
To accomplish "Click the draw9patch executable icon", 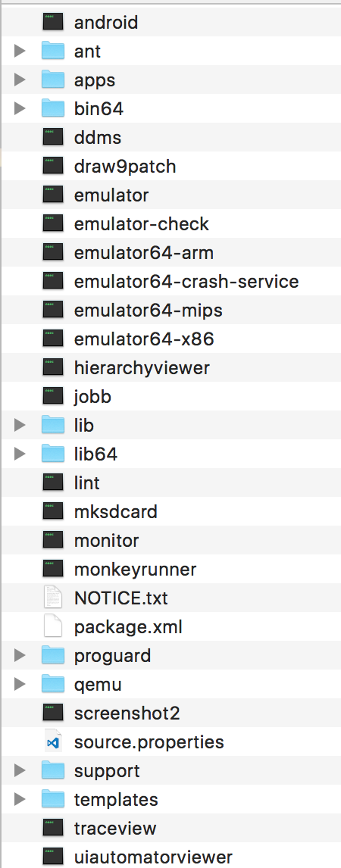I will pyautogui.click(x=53, y=166).
